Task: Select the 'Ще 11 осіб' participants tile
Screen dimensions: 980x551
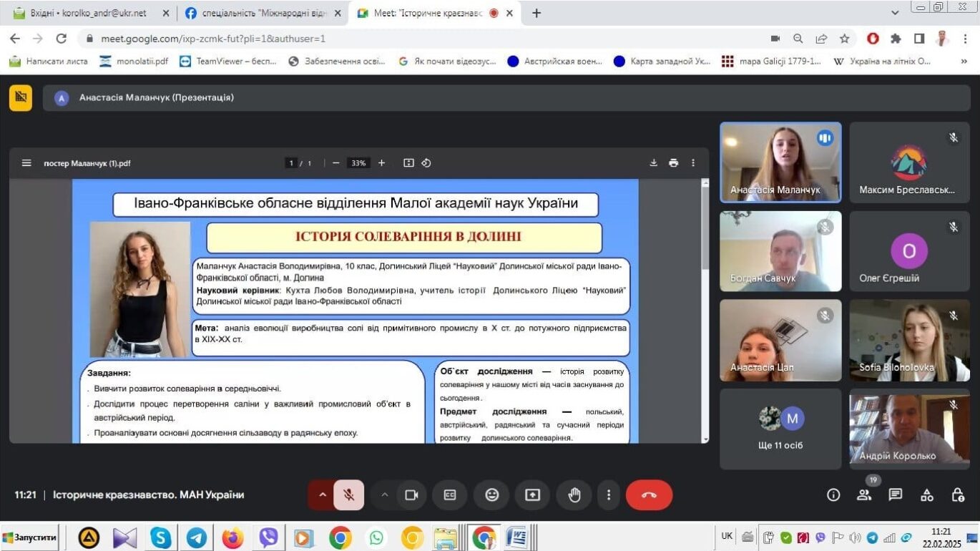Action: pyautogui.click(x=780, y=429)
